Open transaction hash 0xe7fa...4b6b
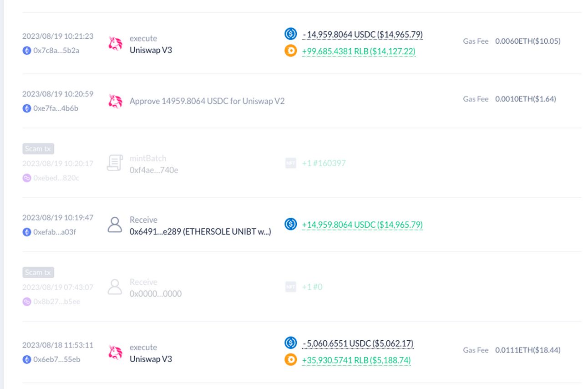The image size is (588, 389). coord(56,108)
